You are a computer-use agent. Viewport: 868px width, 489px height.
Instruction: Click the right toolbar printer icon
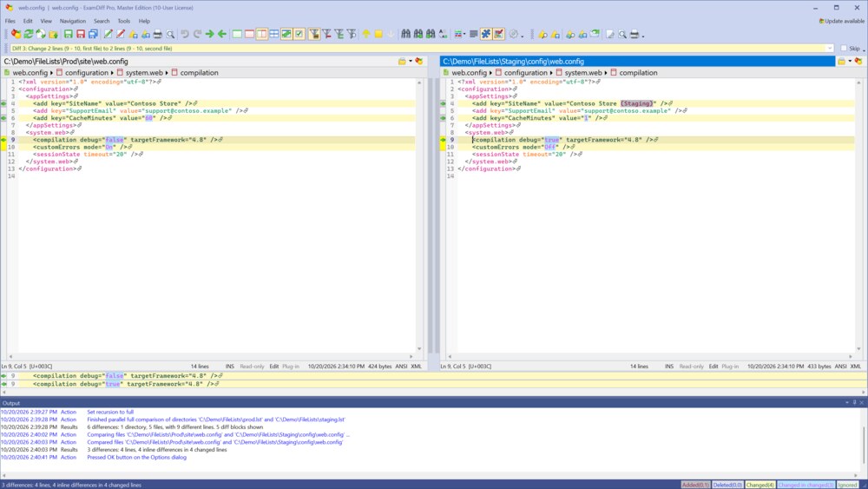[635, 35]
